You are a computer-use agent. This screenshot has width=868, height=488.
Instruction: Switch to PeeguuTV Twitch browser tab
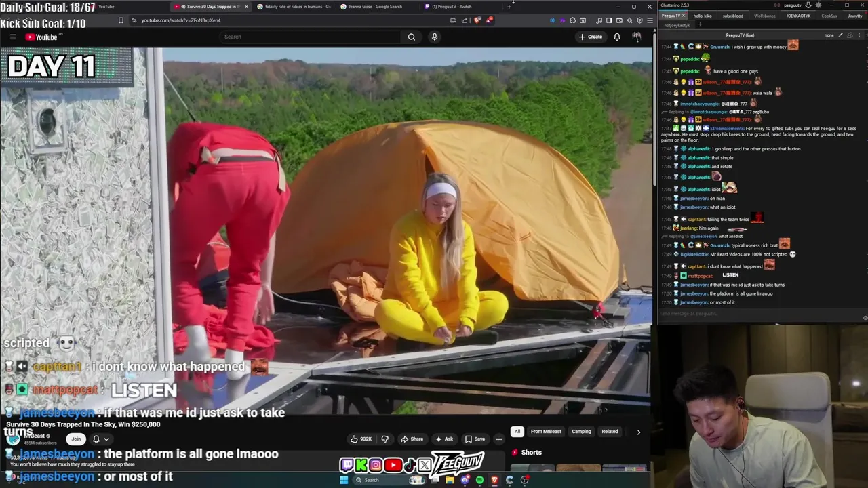pyautogui.click(x=451, y=7)
